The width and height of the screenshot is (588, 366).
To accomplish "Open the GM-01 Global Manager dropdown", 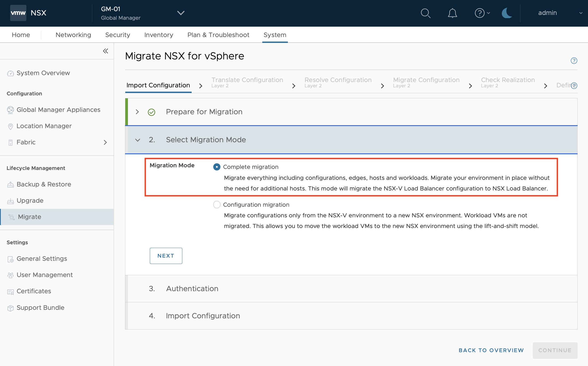I will [x=181, y=13].
